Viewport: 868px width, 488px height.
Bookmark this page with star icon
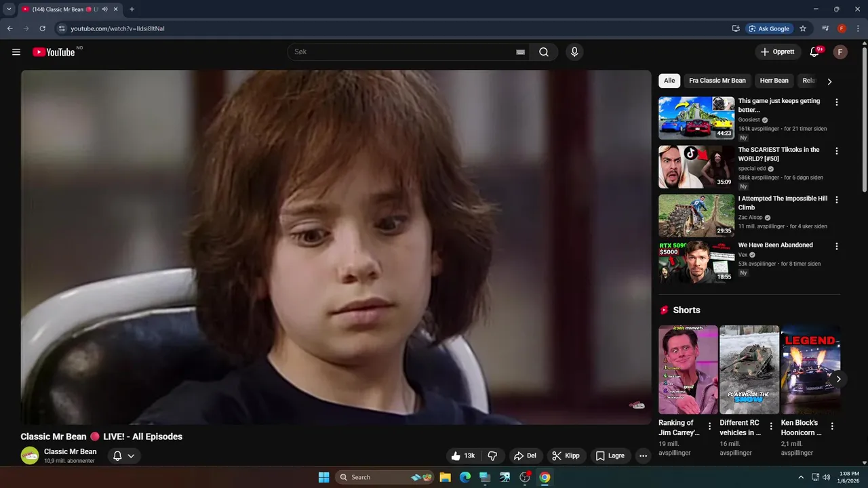(803, 28)
